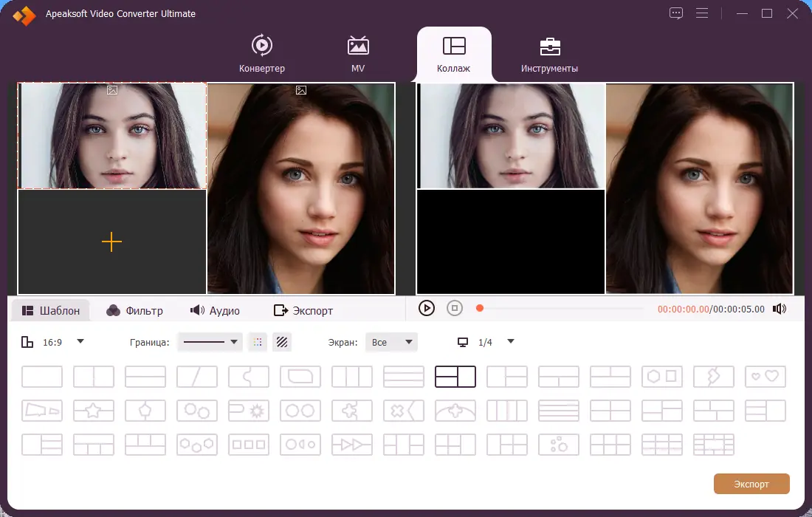Select the dashed-outlined top-left portrait cell
Screen dimensions: 812x517
(112, 136)
